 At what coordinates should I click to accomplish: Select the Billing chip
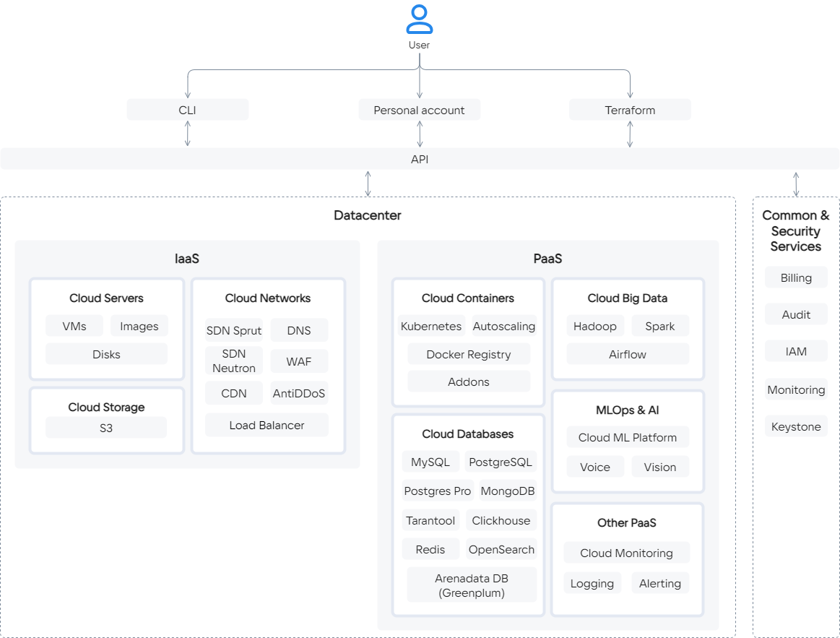coord(796,277)
